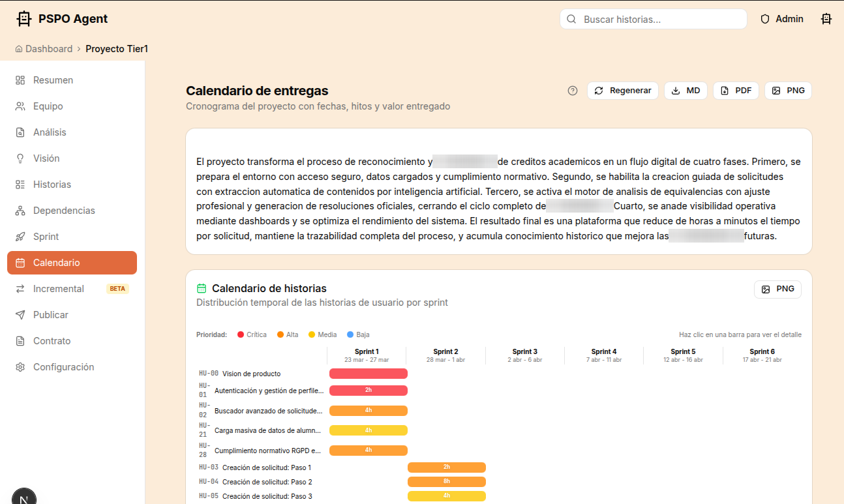The height and width of the screenshot is (504, 844).
Task: Click the Buscar historias search field
Action: pyautogui.click(x=652, y=19)
